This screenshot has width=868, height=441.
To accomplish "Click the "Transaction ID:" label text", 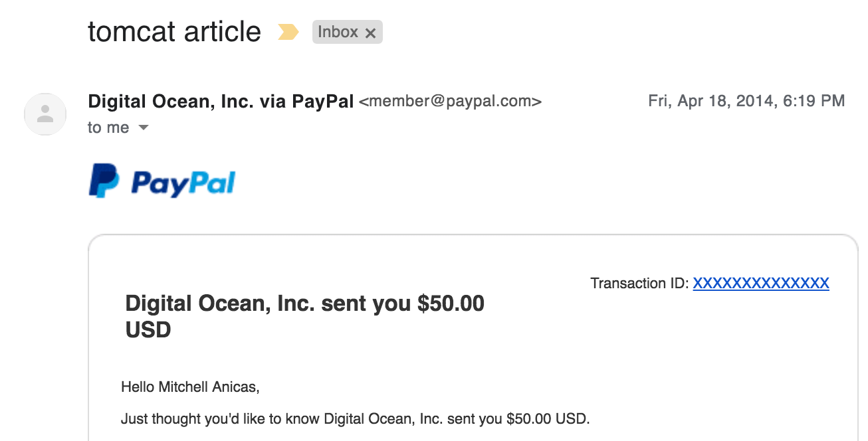I will pyautogui.click(x=639, y=284).
